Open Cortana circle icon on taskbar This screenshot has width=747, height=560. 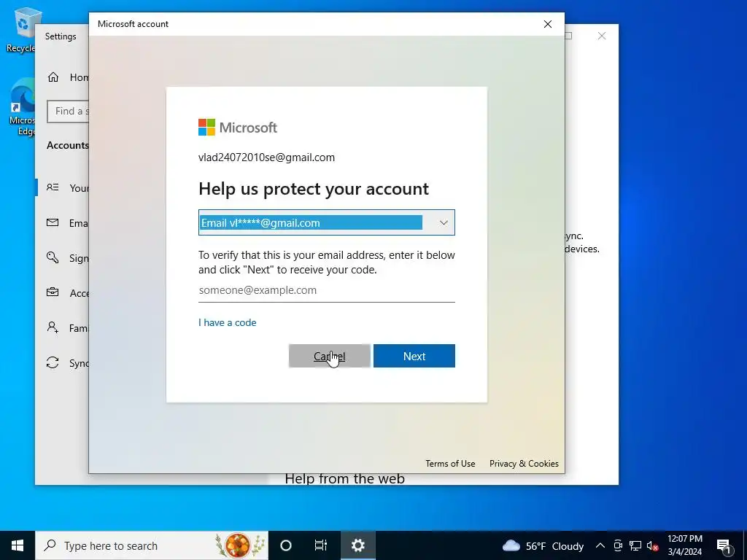coord(286,545)
